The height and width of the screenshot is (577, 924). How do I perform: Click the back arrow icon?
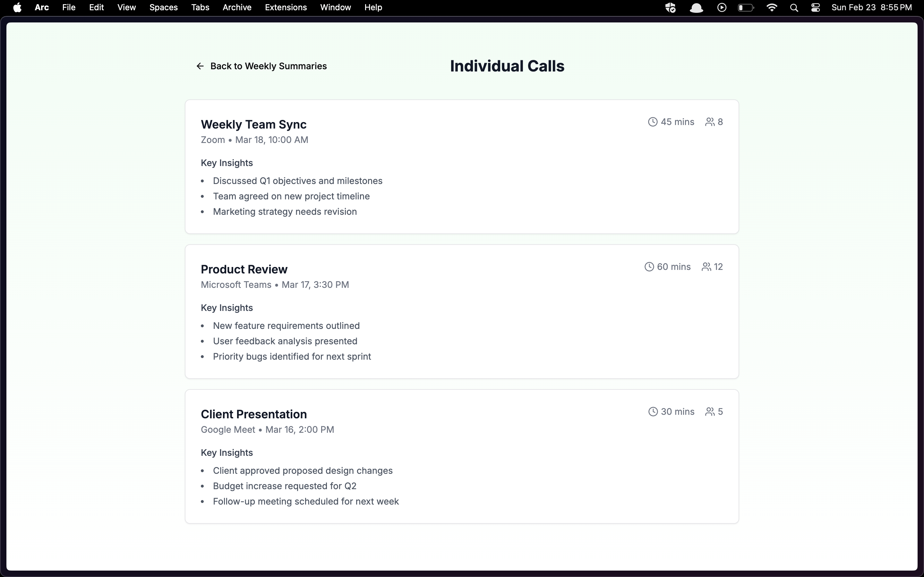pos(200,66)
